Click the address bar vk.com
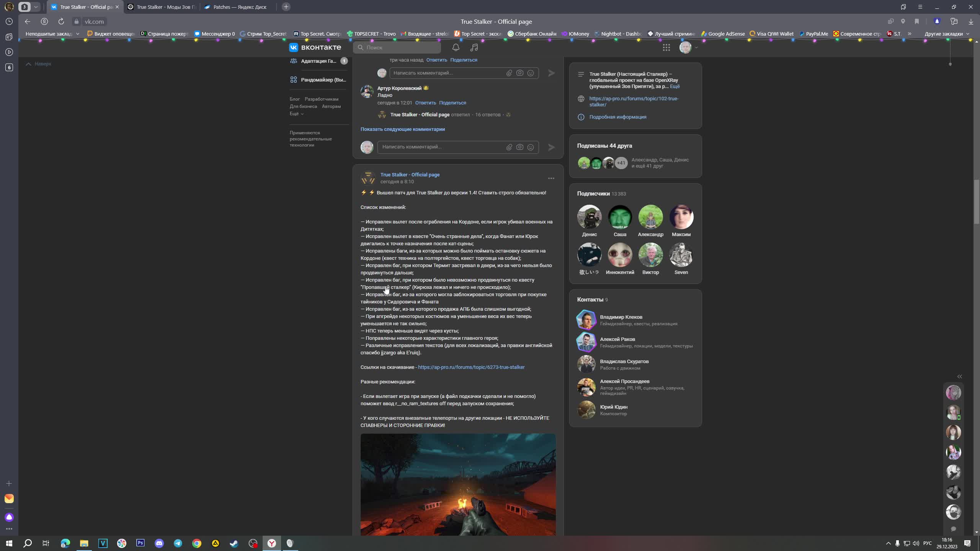The image size is (980, 551). point(94,21)
